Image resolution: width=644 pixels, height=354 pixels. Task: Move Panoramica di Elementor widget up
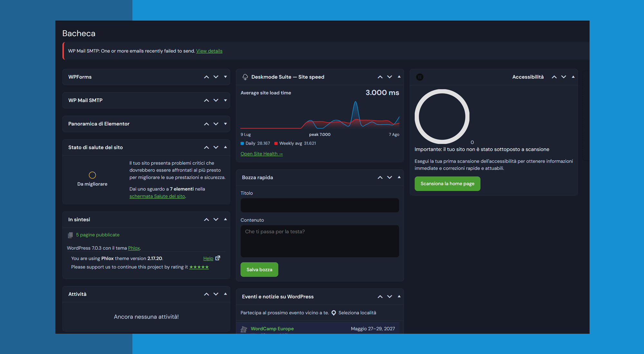coord(206,124)
